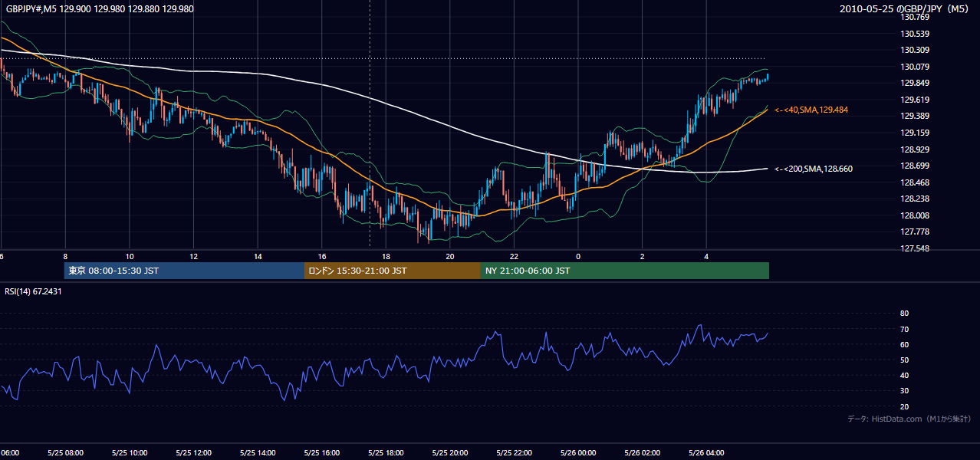Select the 5/26 02:00 time axis label
This screenshot has height=460, width=980.
pyautogui.click(x=642, y=453)
